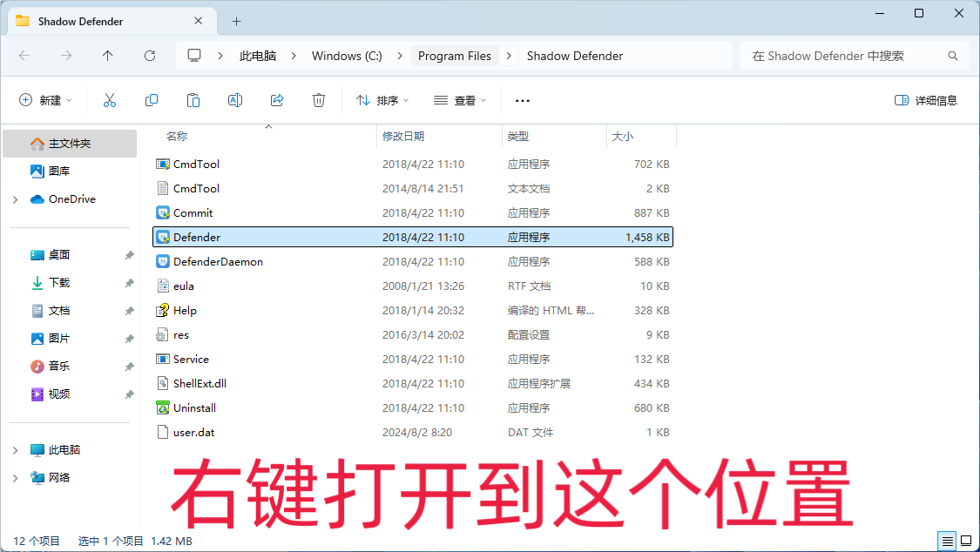Select the Shadow Defender window tab
This screenshot has width=980, height=552.
pyautogui.click(x=112, y=21)
